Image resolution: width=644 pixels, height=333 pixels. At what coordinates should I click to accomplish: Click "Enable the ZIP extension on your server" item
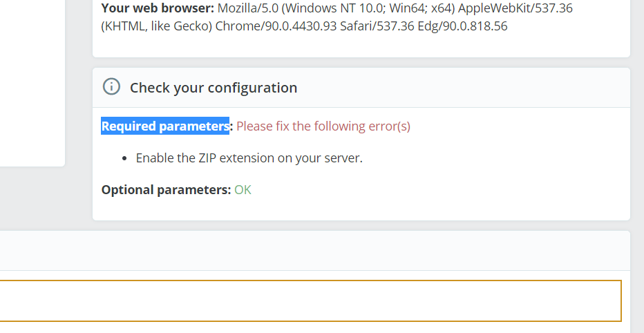tap(249, 158)
